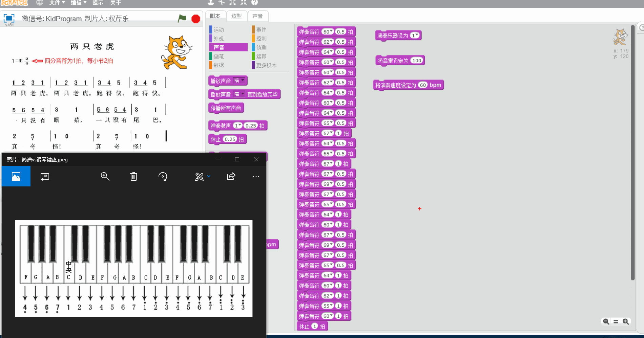Select the shrink sprite tool
Image resolution: width=644 pixels, height=338 pixels.
(x=244, y=3)
